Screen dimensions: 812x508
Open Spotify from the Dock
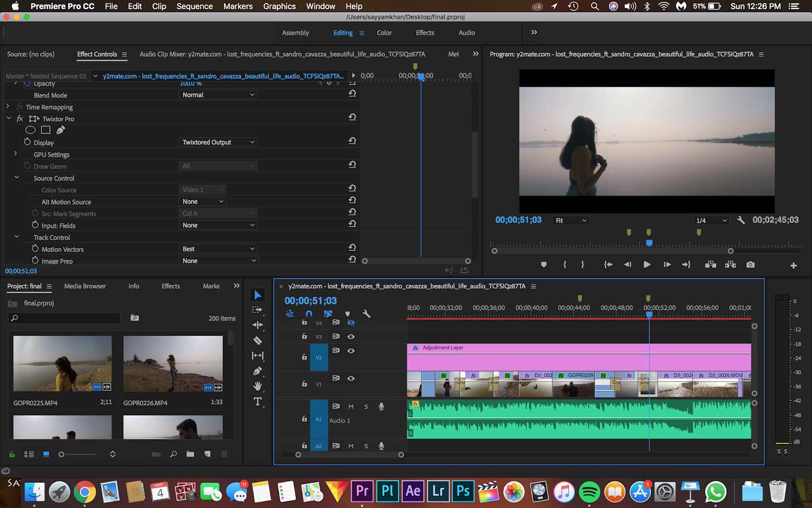589,492
